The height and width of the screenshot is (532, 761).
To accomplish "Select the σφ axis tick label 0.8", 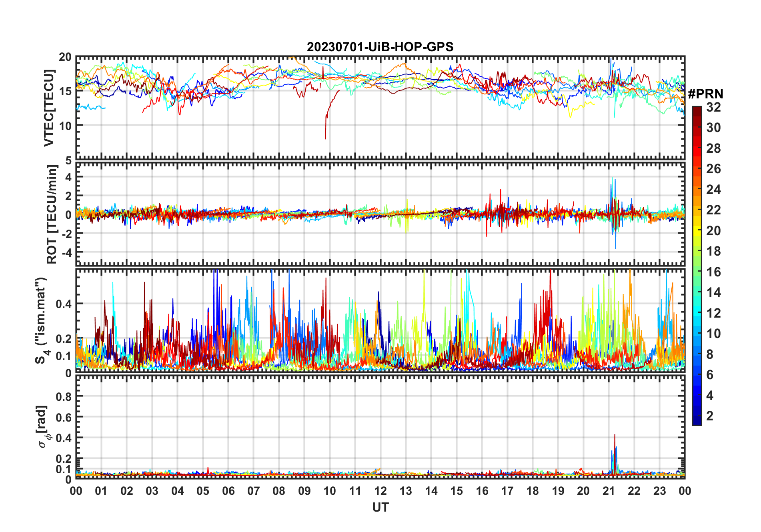I will (x=64, y=396).
